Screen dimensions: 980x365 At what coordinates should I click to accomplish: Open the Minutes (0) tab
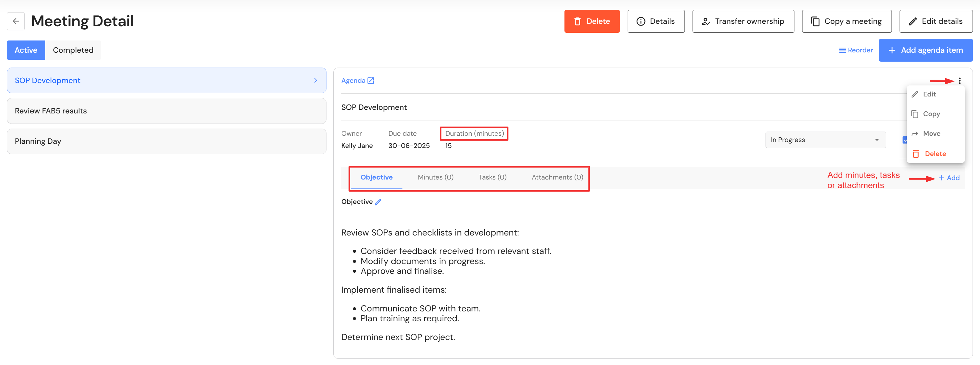click(435, 177)
